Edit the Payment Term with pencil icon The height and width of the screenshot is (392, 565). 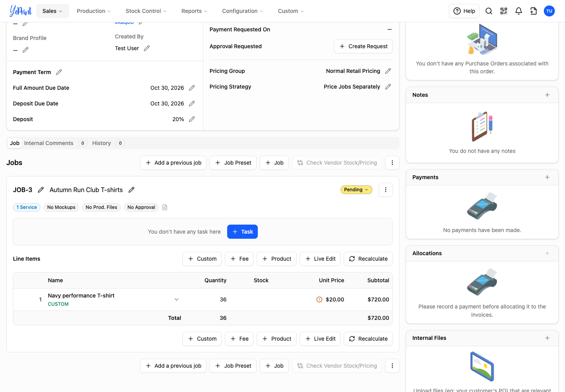pos(59,72)
